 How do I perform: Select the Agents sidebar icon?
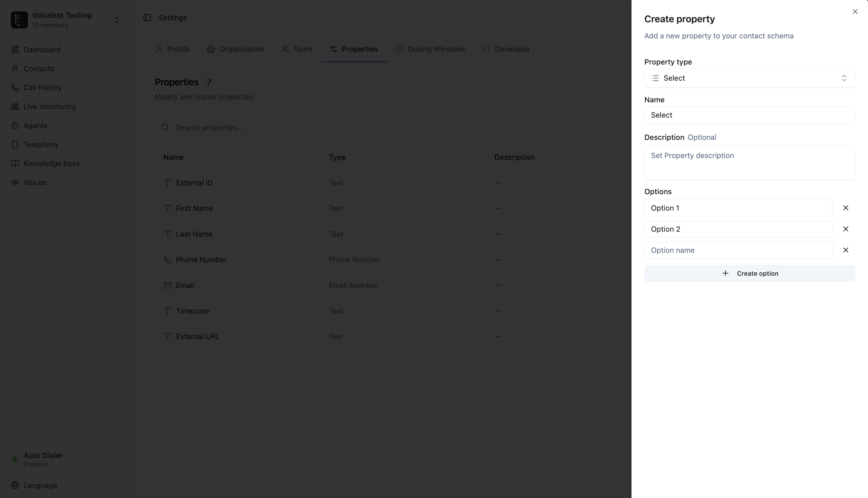pyautogui.click(x=15, y=125)
